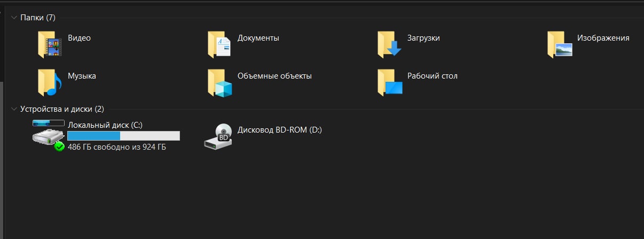Click the Дисковод BD-ROM (D:) name
This screenshot has width=644, height=239.
[280, 129]
